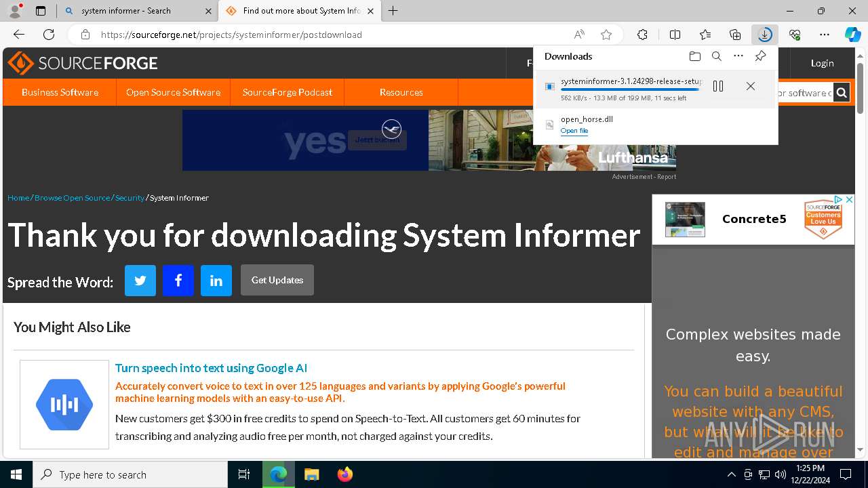Open the Edge profile avatar
The width and height of the screenshot is (868, 488).
click(x=15, y=11)
